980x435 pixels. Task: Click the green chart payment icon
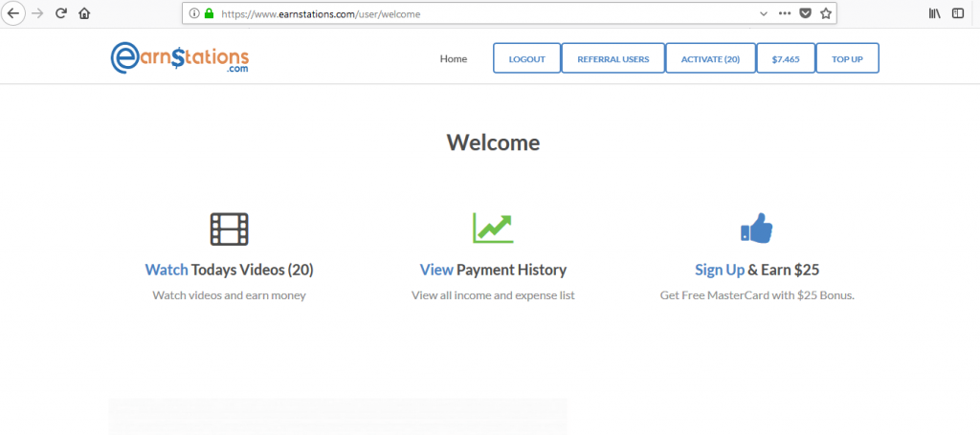click(493, 228)
